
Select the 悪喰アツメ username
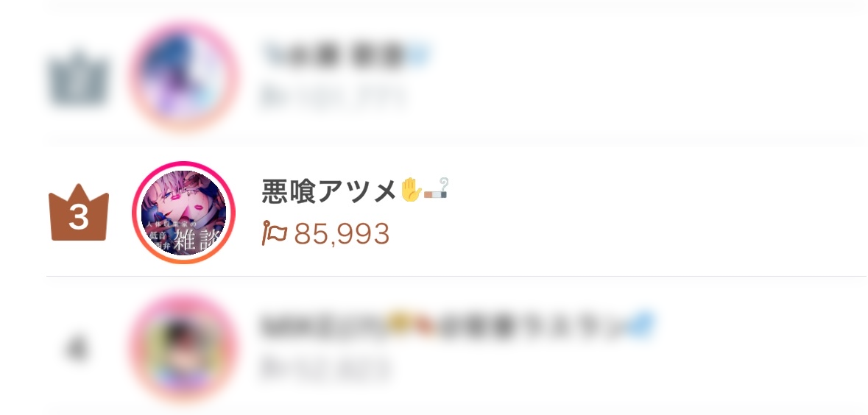[329, 191]
